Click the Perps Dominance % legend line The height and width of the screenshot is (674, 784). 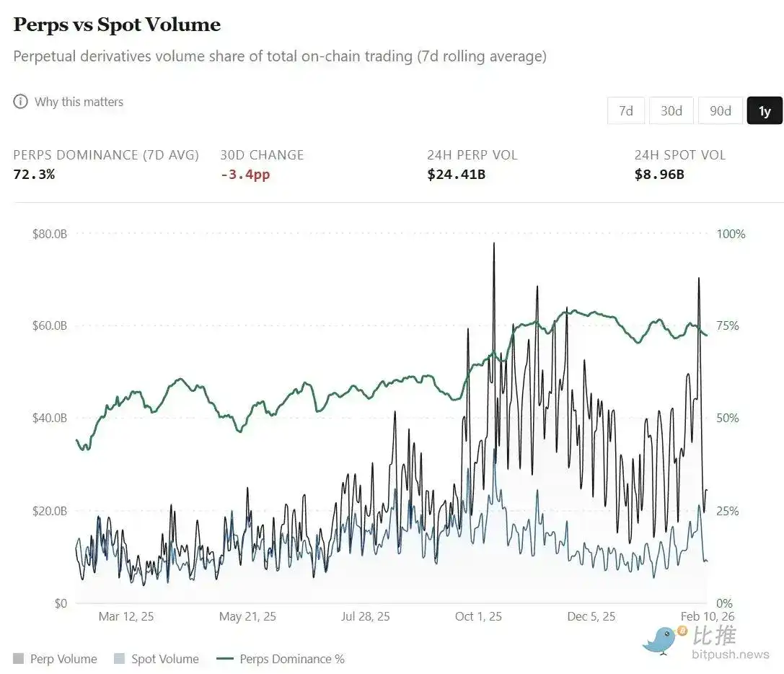click(225, 659)
